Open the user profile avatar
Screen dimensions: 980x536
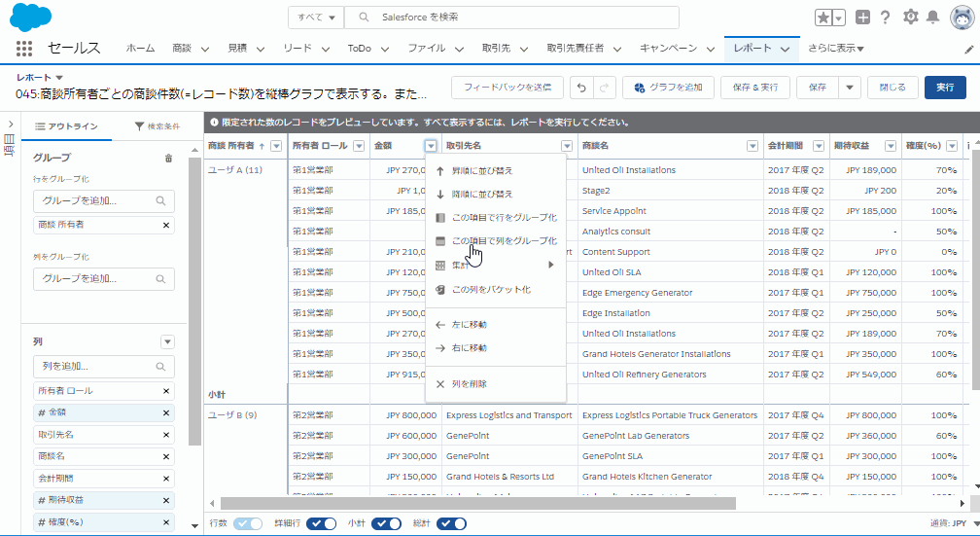click(962, 18)
